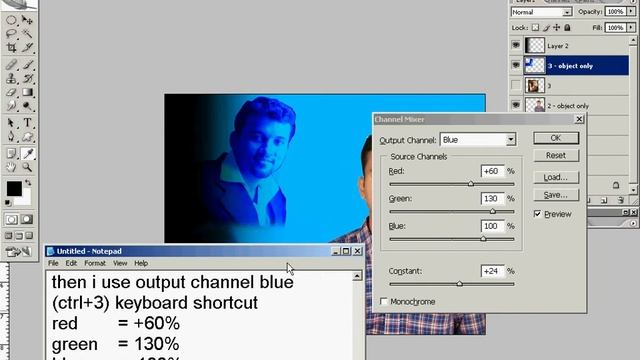Switch to Standard editing mode
Screen dimensions: 640x360
[11, 219]
